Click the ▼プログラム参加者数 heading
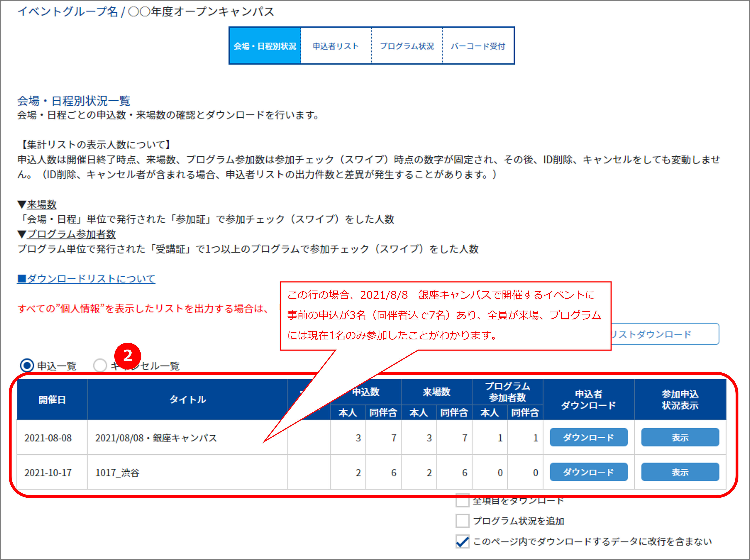This screenshot has height=560, width=750. pos(67,234)
